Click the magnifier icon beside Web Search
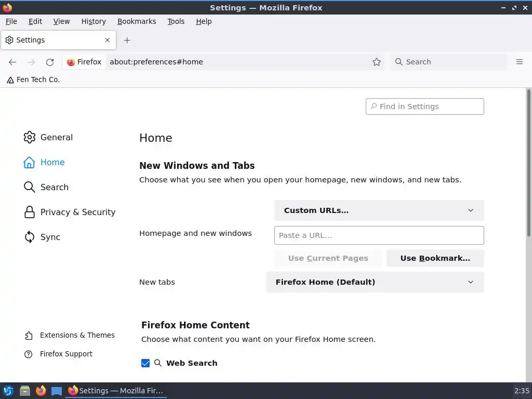Image resolution: width=532 pixels, height=399 pixels. pos(158,363)
